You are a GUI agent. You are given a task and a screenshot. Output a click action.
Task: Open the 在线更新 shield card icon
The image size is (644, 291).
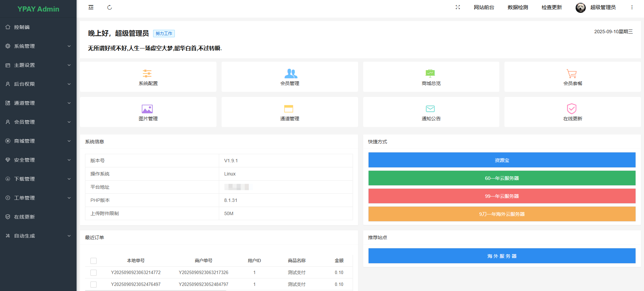(x=572, y=109)
